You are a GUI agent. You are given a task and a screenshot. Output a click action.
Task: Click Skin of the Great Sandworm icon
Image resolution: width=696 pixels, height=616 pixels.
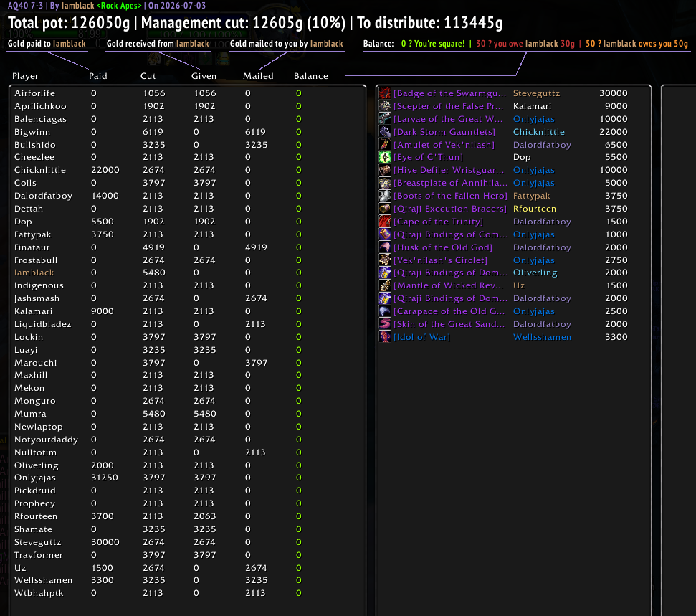tap(385, 324)
